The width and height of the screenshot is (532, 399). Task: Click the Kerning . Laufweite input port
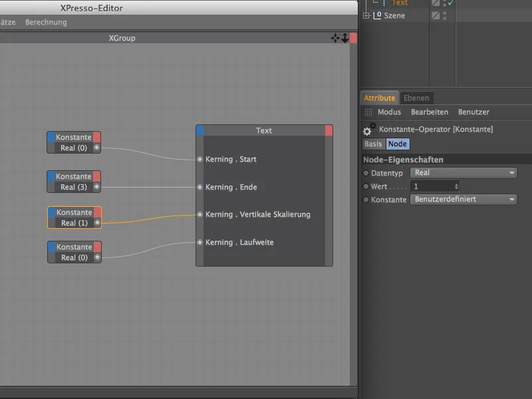pyautogui.click(x=200, y=242)
